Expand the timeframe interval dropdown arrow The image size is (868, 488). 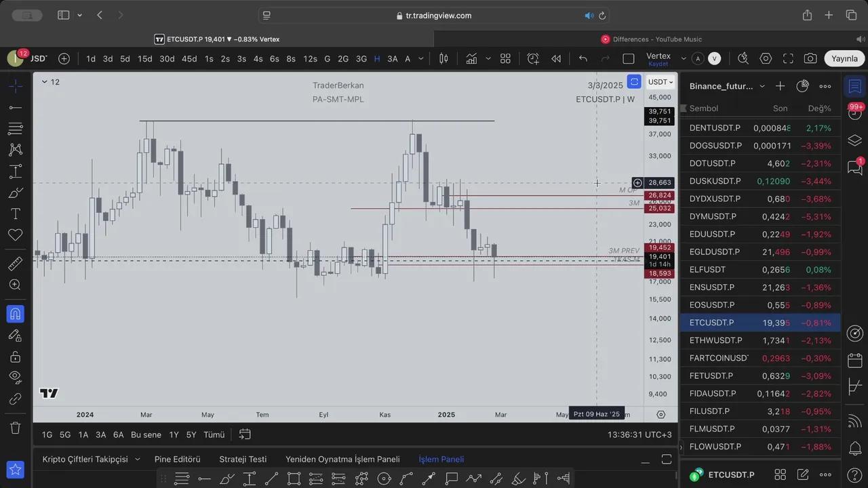pyautogui.click(x=420, y=59)
